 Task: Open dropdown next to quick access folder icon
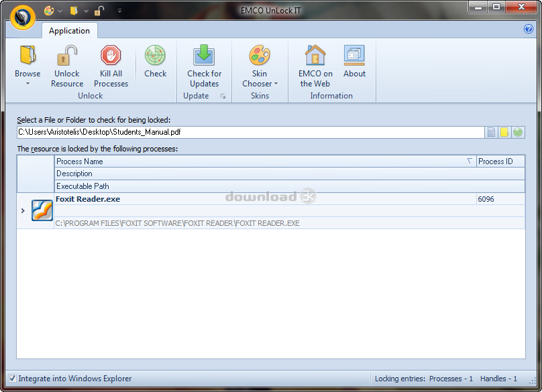pos(86,11)
